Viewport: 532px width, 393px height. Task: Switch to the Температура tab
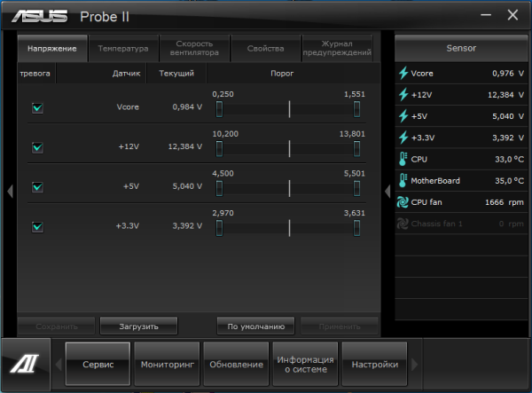pos(123,48)
